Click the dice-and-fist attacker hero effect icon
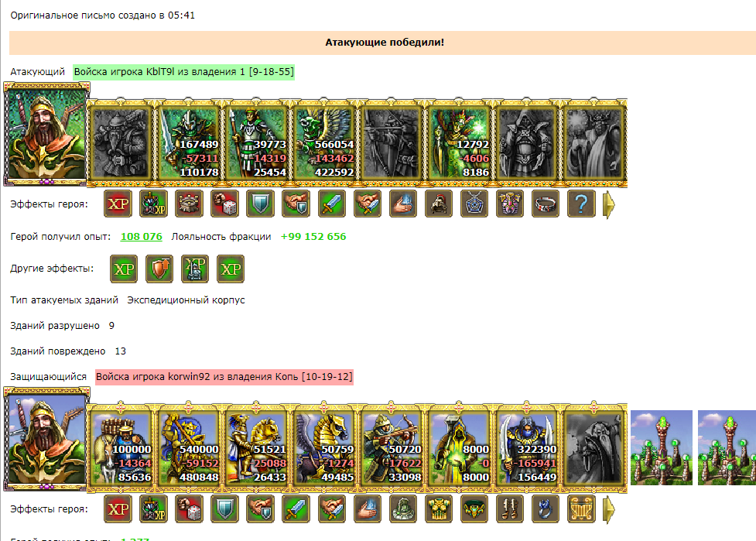 click(x=224, y=204)
